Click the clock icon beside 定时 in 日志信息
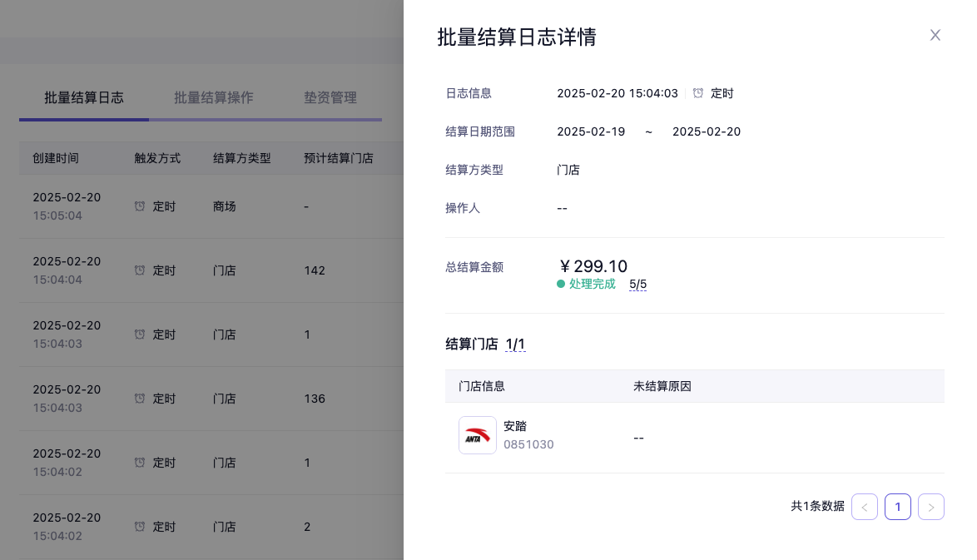This screenshot has width=977, height=560. [698, 93]
